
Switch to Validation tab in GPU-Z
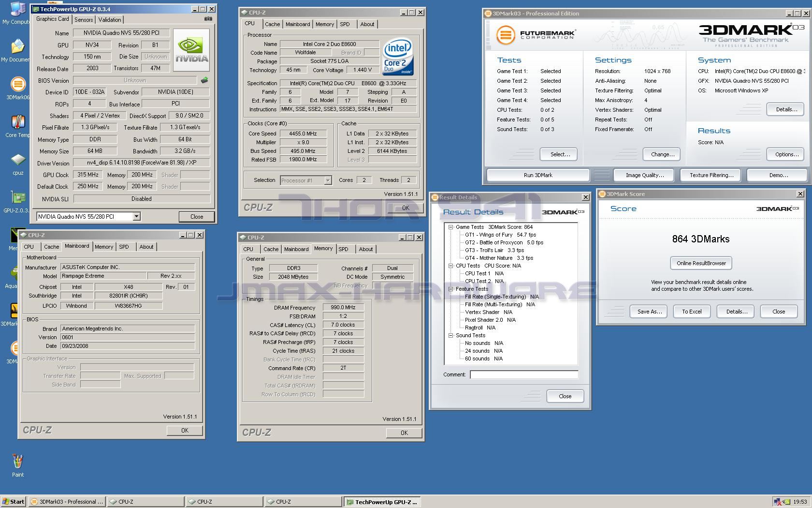coord(110,20)
